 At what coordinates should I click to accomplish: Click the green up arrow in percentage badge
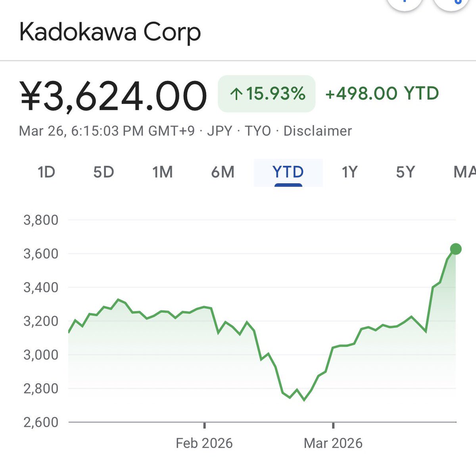[x=236, y=94]
